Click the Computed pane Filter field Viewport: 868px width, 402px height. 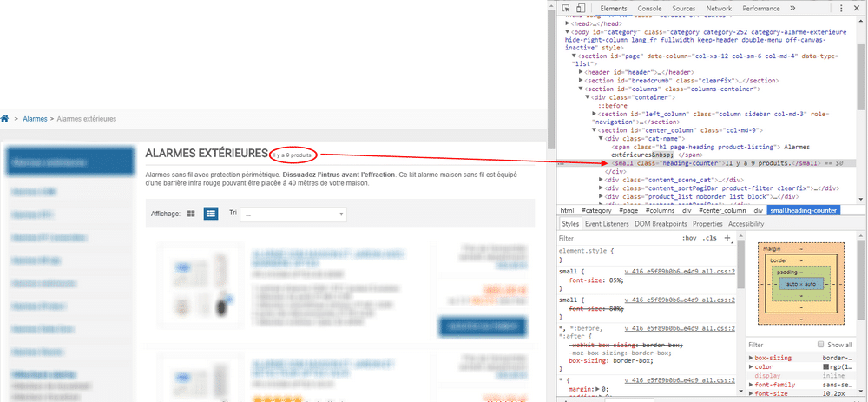click(x=780, y=345)
